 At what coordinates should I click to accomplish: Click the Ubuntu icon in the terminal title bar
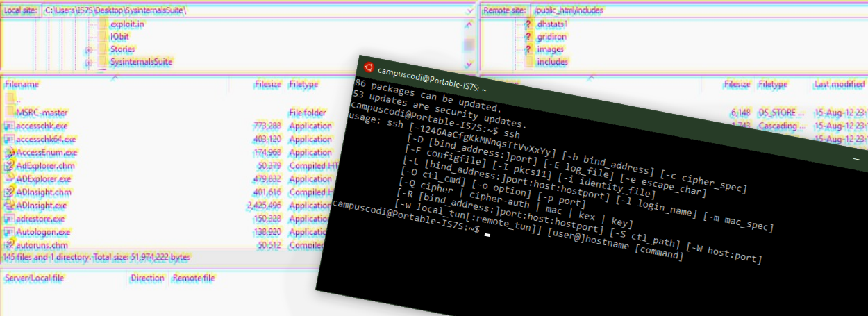(368, 68)
